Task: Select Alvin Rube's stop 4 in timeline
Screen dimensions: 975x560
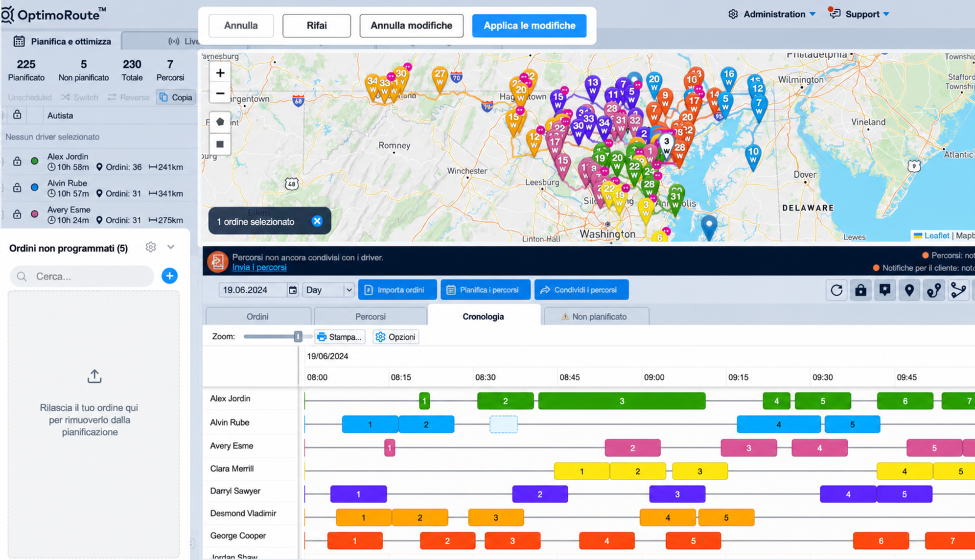Action: point(779,424)
